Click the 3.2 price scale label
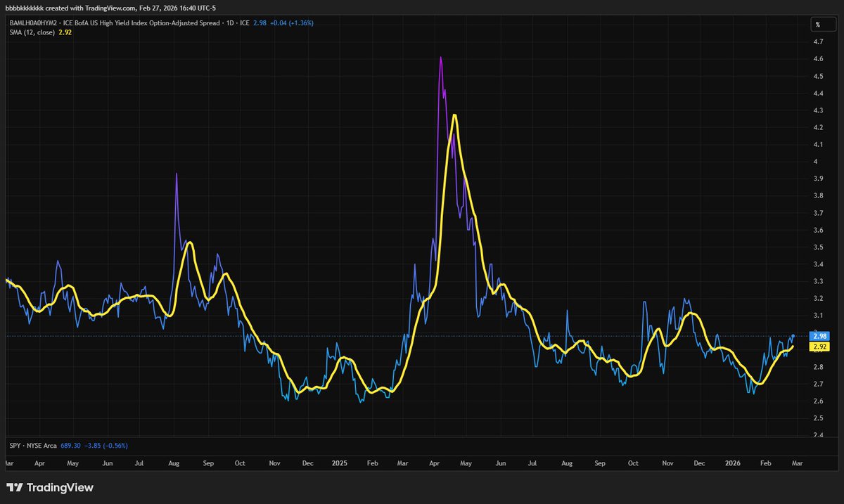This screenshot has height=504, width=844. point(818,299)
